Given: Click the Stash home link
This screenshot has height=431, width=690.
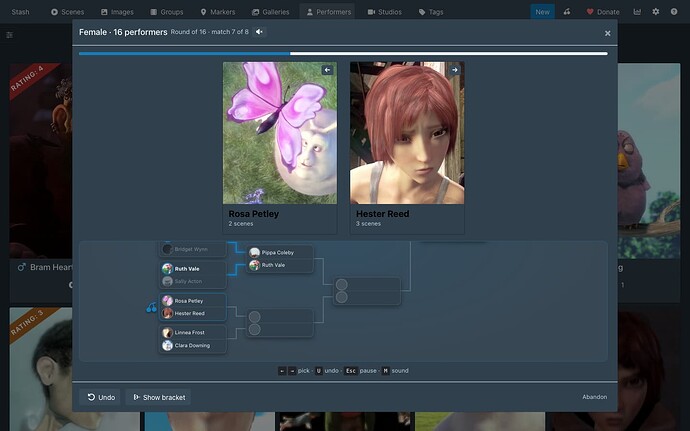Looking at the screenshot, I should tap(20, 12).
